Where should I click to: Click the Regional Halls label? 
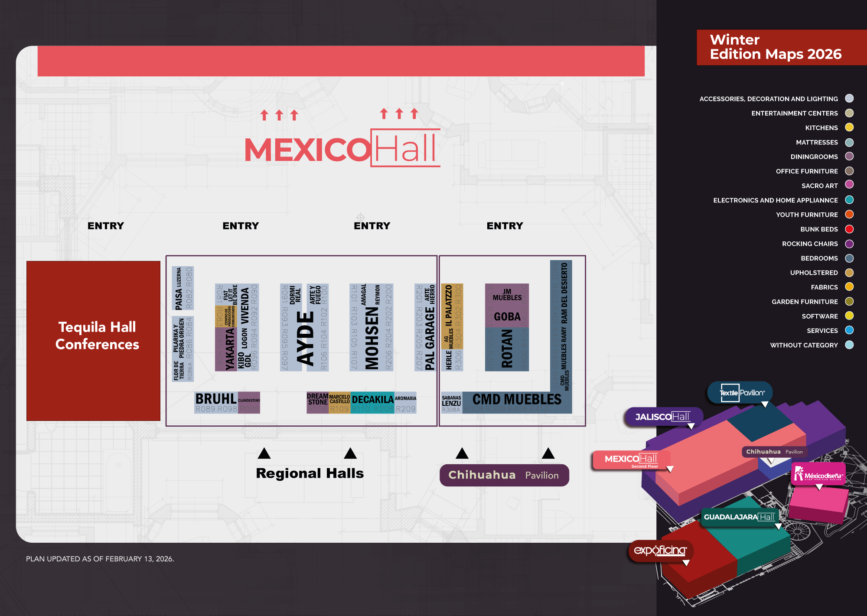click(310, 473)
